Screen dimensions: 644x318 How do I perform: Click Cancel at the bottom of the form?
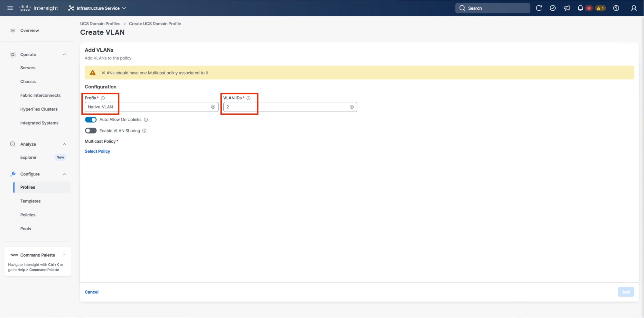pyautogui.click(x=91, y=292)
